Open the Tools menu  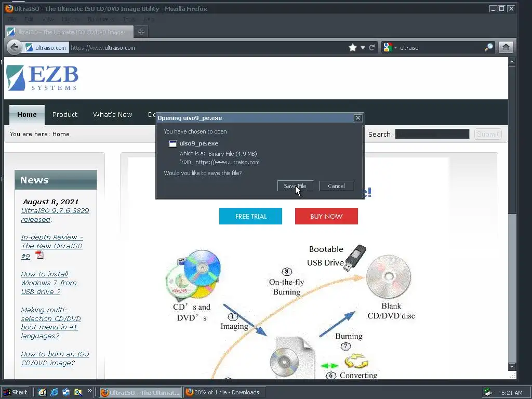pyautogui.click(x=129, y=19)
